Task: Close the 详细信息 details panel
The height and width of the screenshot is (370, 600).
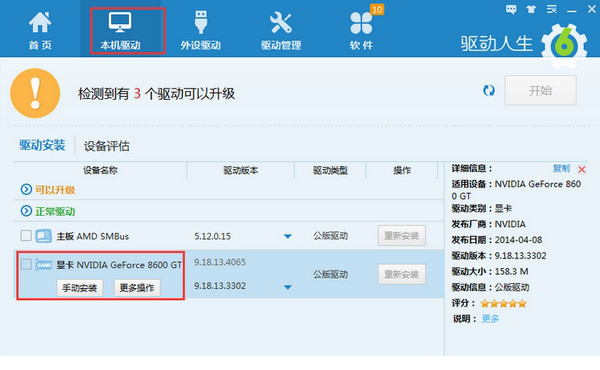Action: point(582,169)
